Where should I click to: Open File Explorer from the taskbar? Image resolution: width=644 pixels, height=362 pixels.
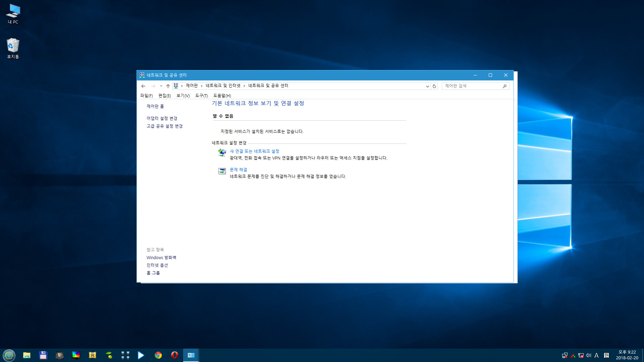coord(27,355)
